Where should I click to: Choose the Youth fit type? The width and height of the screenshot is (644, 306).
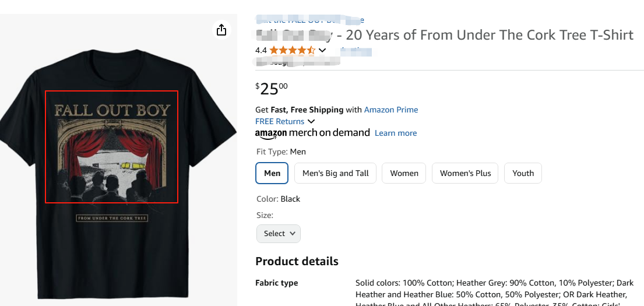click(x=523, y=173)
